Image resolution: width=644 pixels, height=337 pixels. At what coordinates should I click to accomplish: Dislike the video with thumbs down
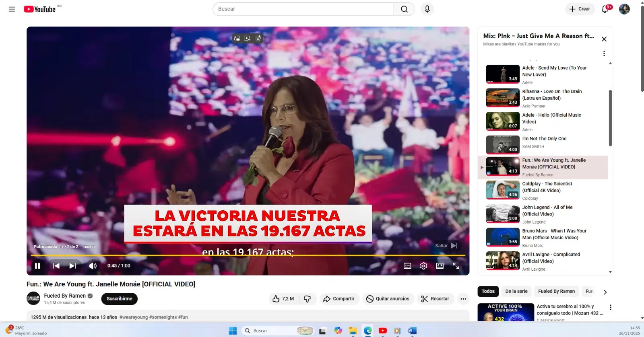point(307,299)
